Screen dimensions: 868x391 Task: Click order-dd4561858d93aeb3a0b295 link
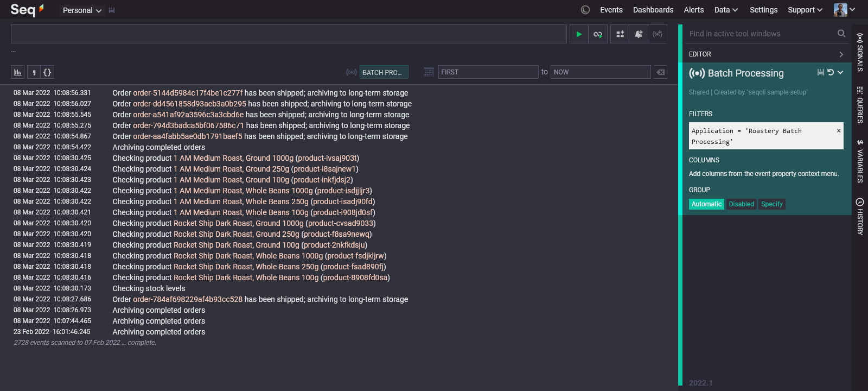(x=189, y=104)
